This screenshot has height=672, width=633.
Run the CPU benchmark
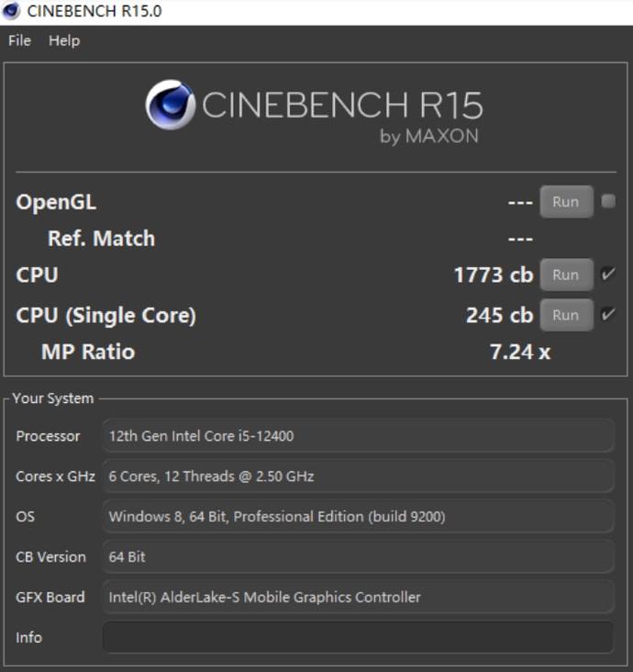(566, 274)
